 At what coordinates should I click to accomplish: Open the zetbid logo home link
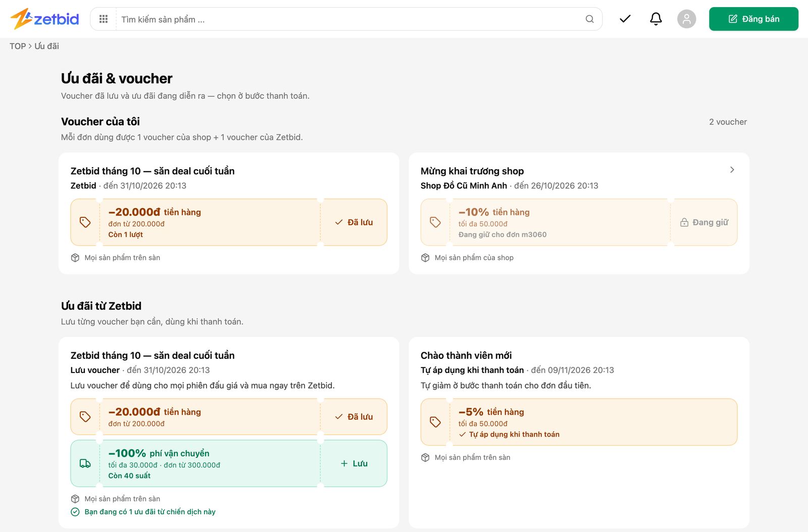point(44,19)
